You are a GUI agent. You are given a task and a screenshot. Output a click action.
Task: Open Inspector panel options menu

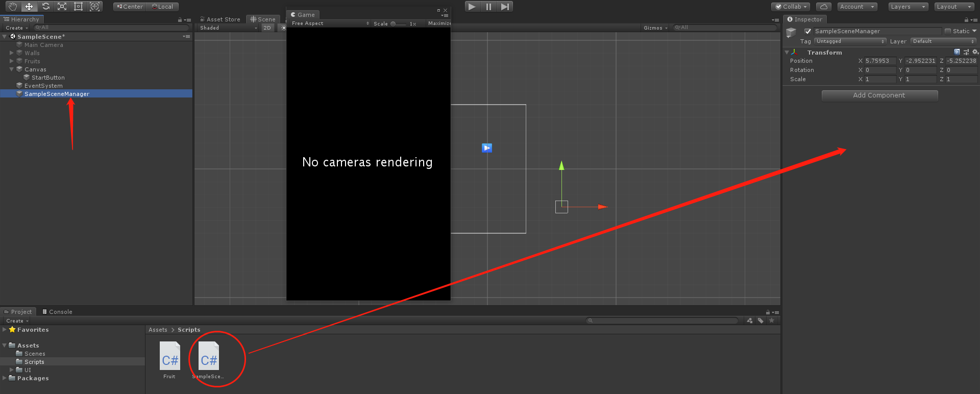click(974, 20)
